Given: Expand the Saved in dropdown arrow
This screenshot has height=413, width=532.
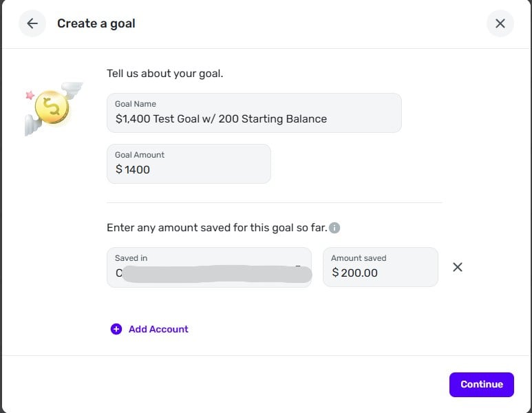Looking at the screenshot, I should coord(299,266).
